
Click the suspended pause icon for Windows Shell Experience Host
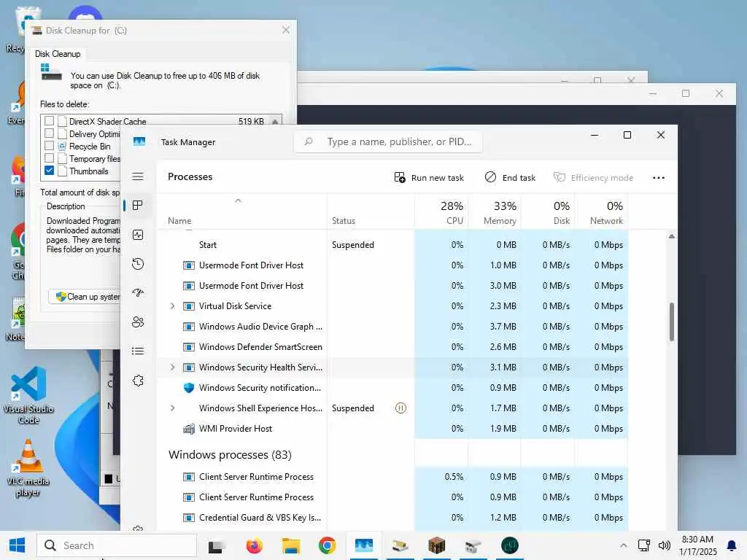pos(400,408)
